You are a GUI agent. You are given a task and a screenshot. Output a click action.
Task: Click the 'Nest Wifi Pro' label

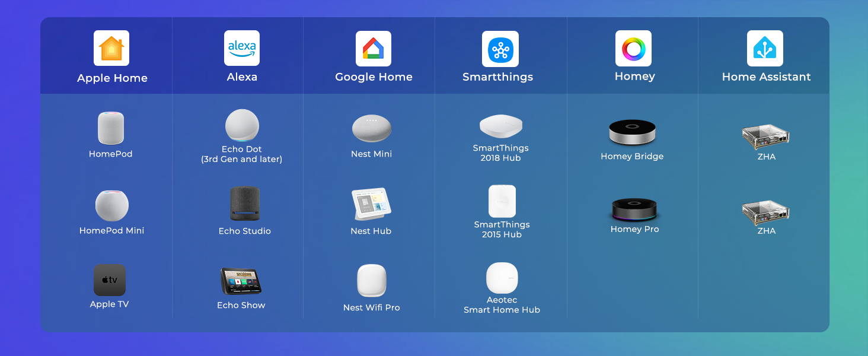coord(372,307)
